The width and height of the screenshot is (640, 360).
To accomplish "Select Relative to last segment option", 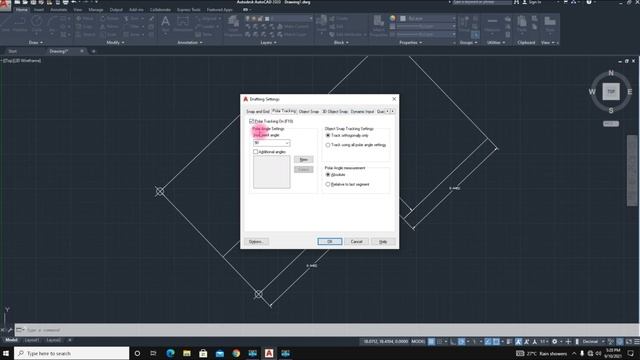I will coord(328,184).
